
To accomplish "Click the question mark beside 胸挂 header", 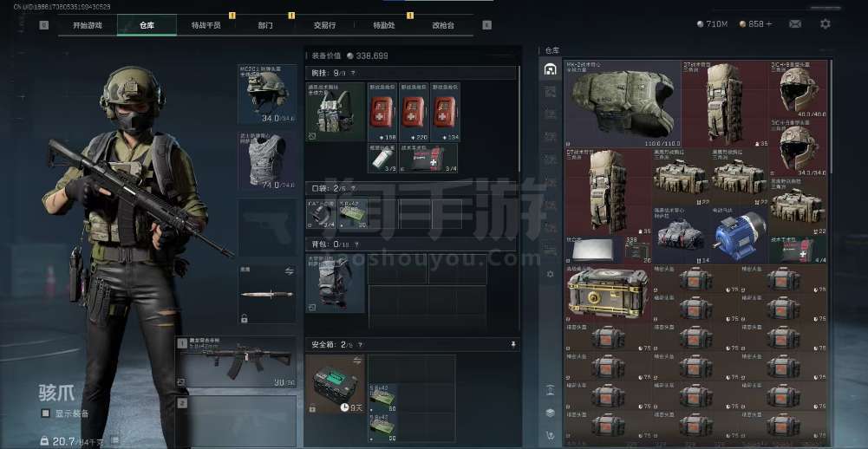I will click(353, 74).
